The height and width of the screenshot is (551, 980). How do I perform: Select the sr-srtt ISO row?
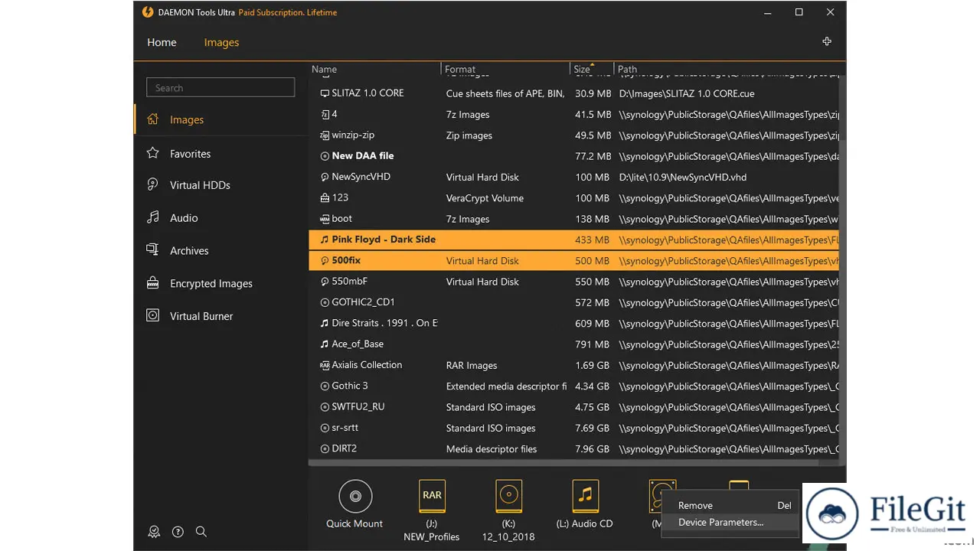573,429
